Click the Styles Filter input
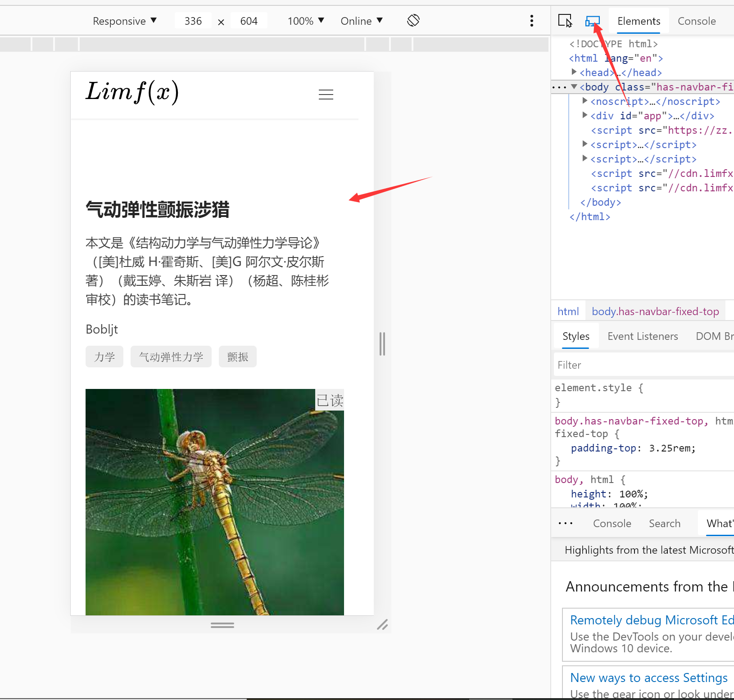This screenshot has width=734, height=700. (x=644, y=365)
